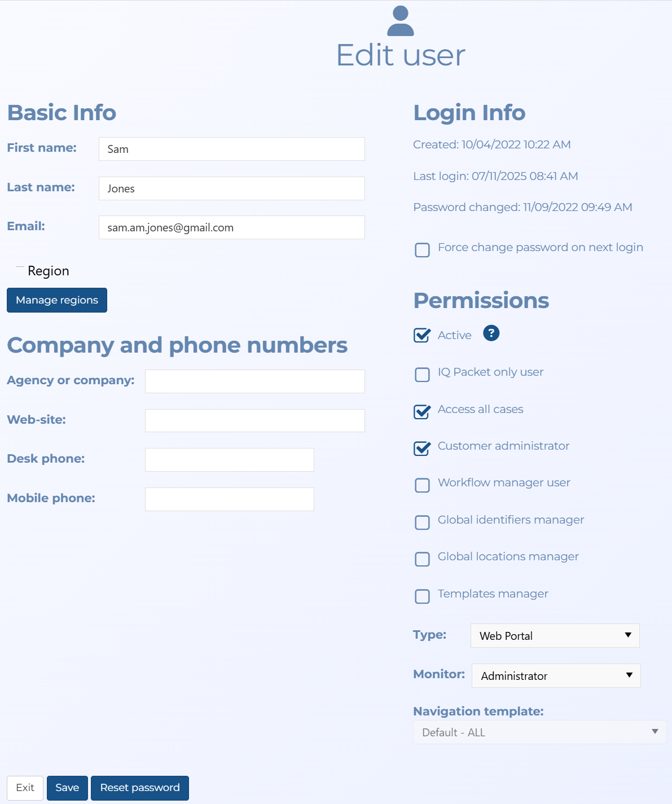
Task: Expand the Region section
Action: click(19, 266)
